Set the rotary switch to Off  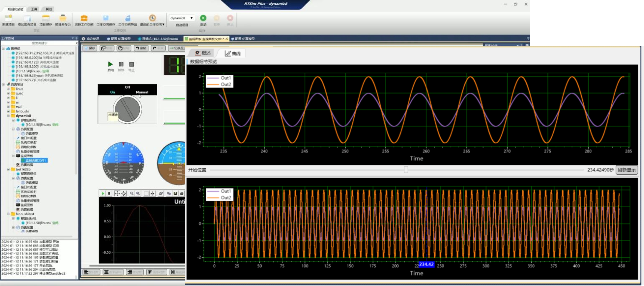tap(127, 87)
